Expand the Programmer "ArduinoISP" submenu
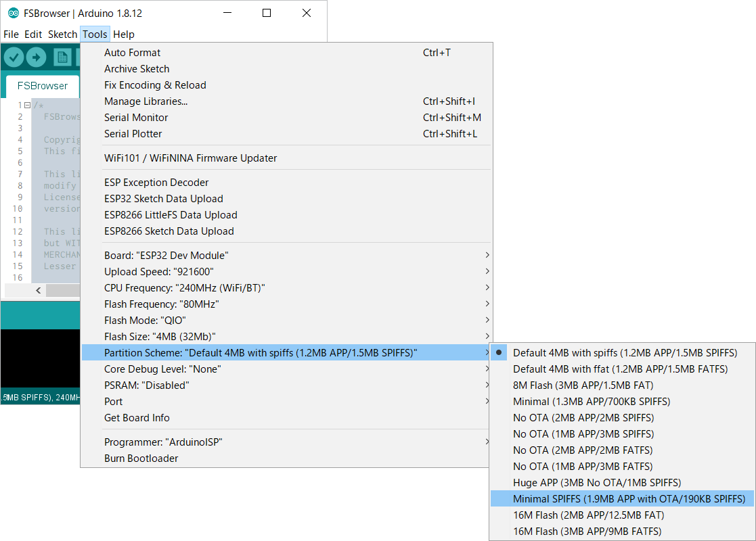The height and width of the screenshot is (541, 756). [x=287, y=442]
